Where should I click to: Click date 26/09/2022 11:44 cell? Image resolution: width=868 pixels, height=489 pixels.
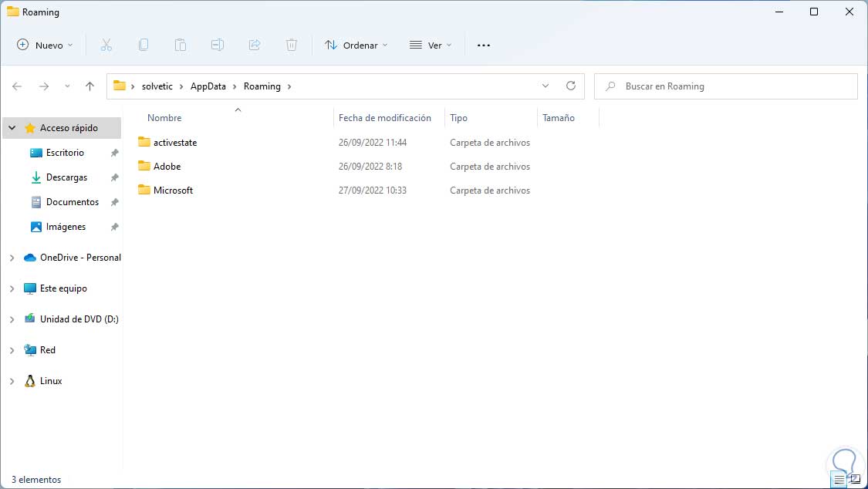373,143
